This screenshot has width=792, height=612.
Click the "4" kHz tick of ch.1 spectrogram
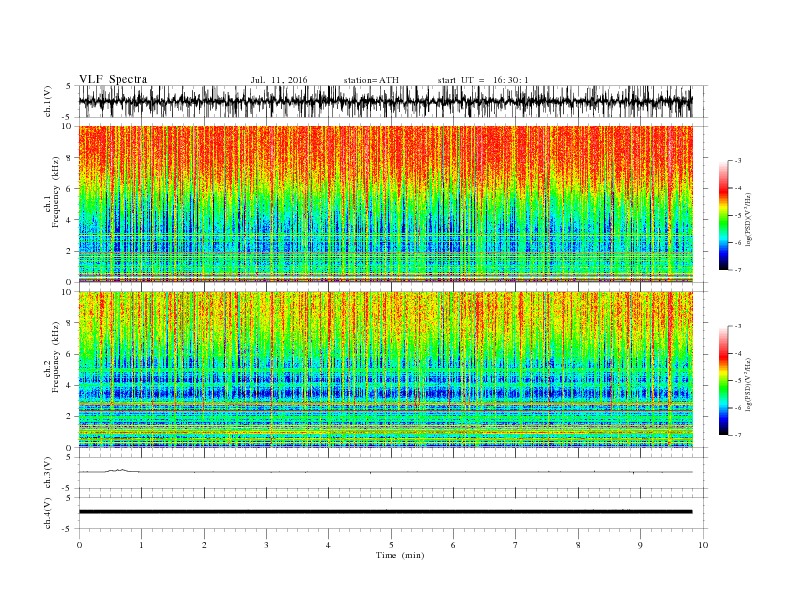[70, 220]
